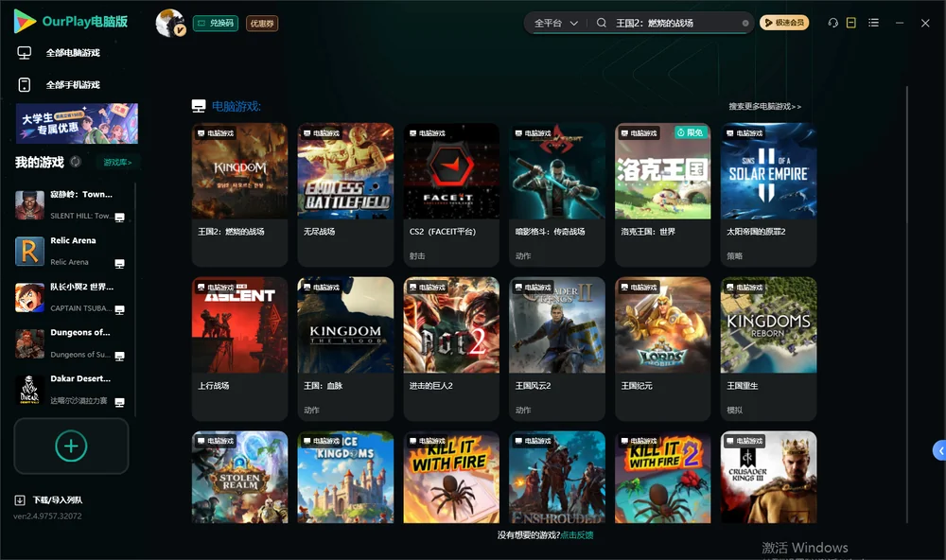Open the Stolen Realm game thumbnail
The width and height of the screenshot is (946, 560).
pos(239,477)
